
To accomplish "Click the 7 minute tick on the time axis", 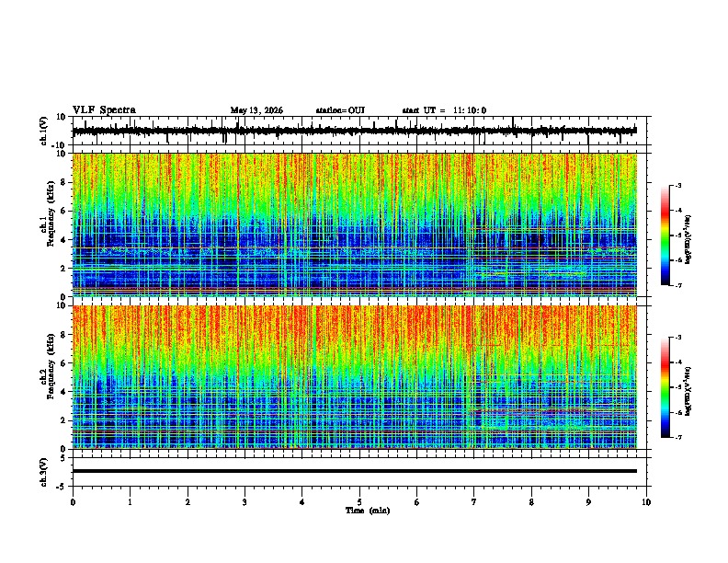I will pyautogui.click(x=473, y=502).
